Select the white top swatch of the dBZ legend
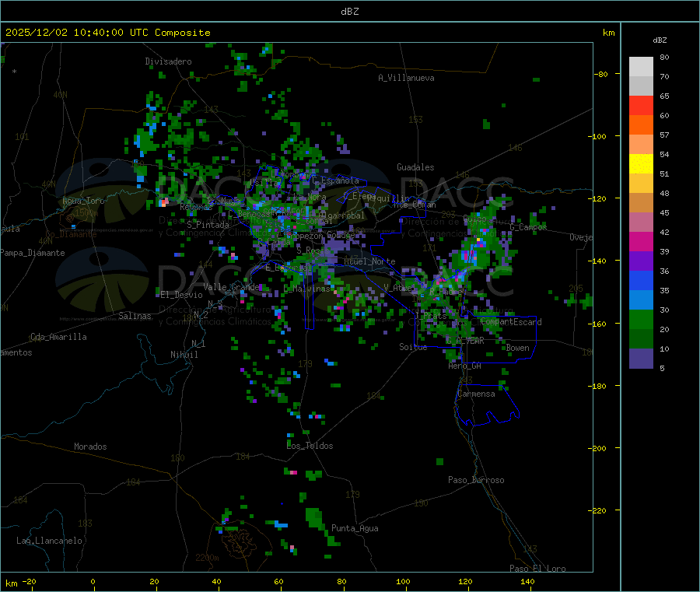 (641, 67)
